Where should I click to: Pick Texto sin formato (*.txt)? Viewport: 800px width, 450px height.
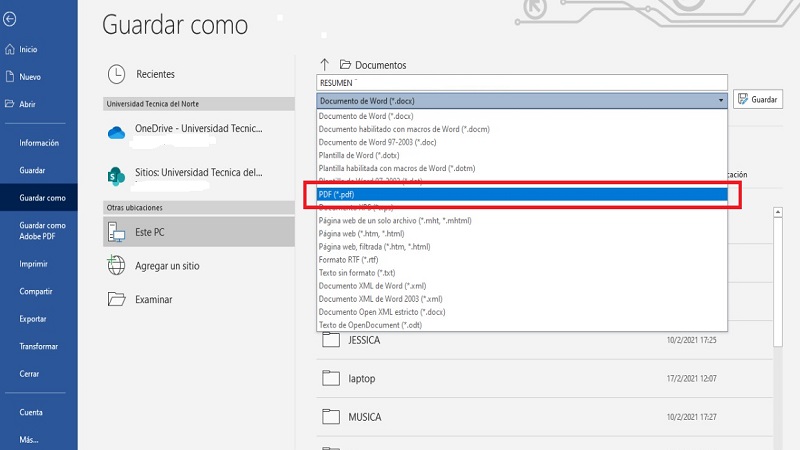pyautogui.click(x=521, y=273)
